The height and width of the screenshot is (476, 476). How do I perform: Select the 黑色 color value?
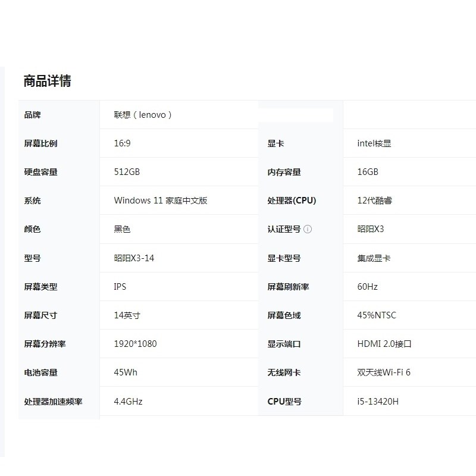click(123, 229)
